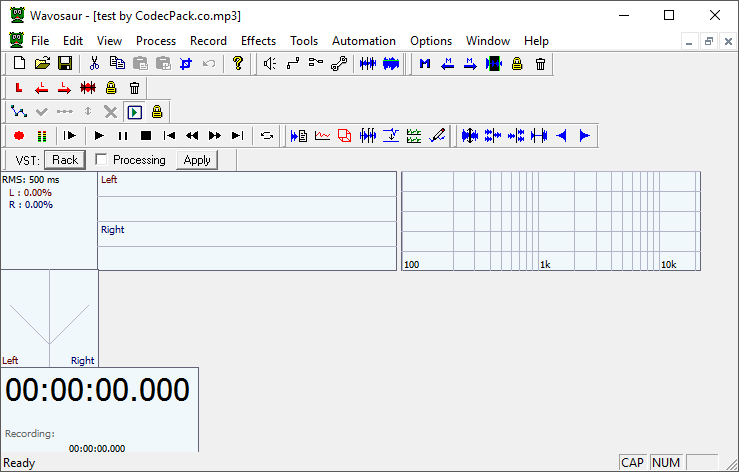The height and width of the screenshot is (472, 739).
Task: Delete markers using the trash icon beside the blue M tools
Action: [541, 63]
